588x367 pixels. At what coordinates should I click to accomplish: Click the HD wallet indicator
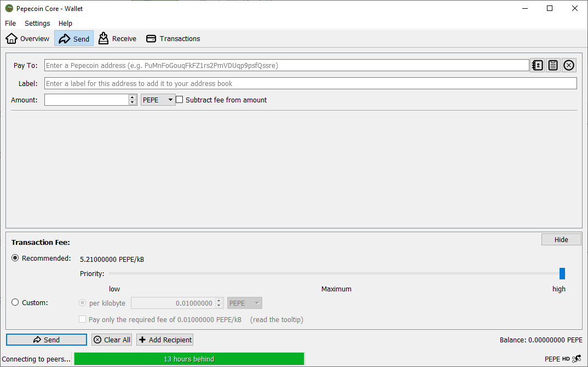pos(566,359)
